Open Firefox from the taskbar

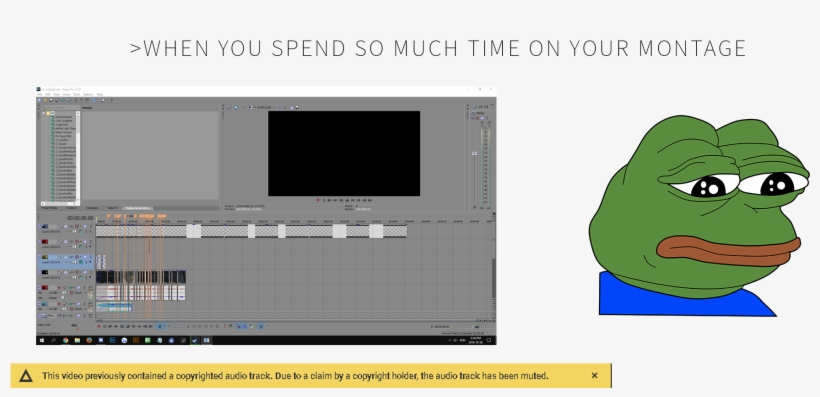click(x=89, y=341)
